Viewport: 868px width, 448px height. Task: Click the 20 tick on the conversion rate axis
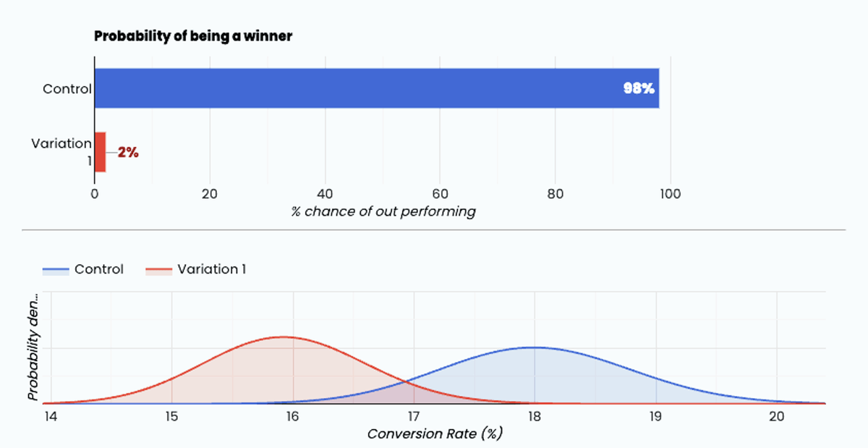[x=776, y=417]
